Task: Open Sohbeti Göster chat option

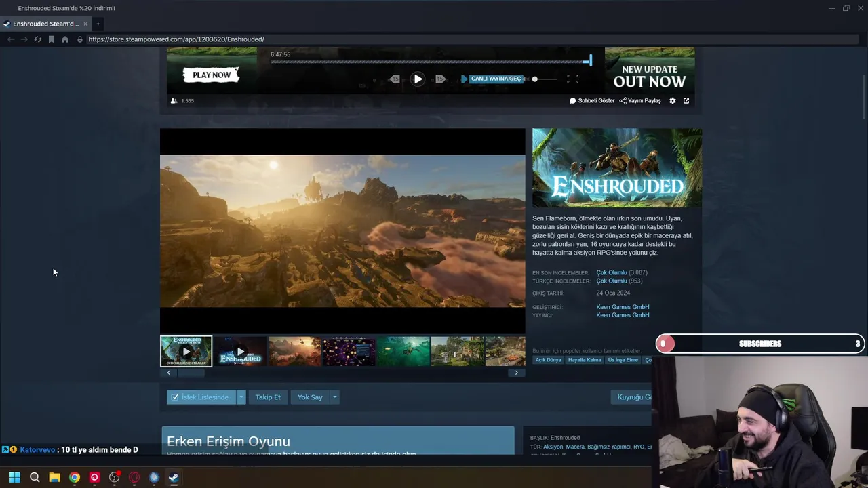Action: [x=592, y=101]
